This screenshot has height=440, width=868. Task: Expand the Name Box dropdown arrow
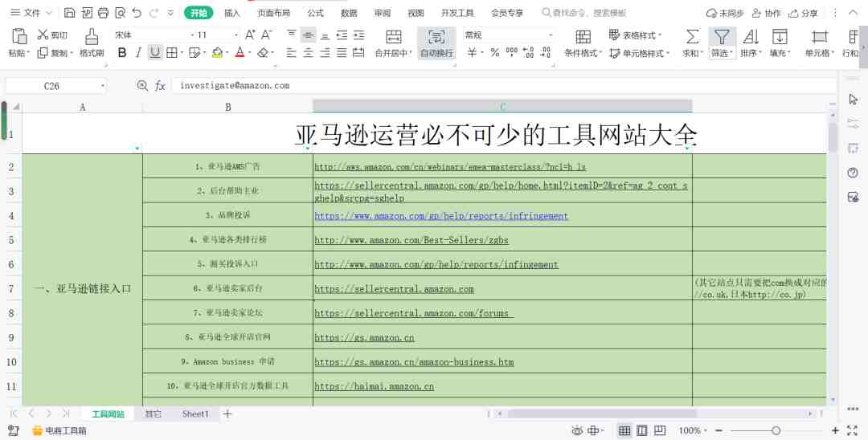coord(103,86)
